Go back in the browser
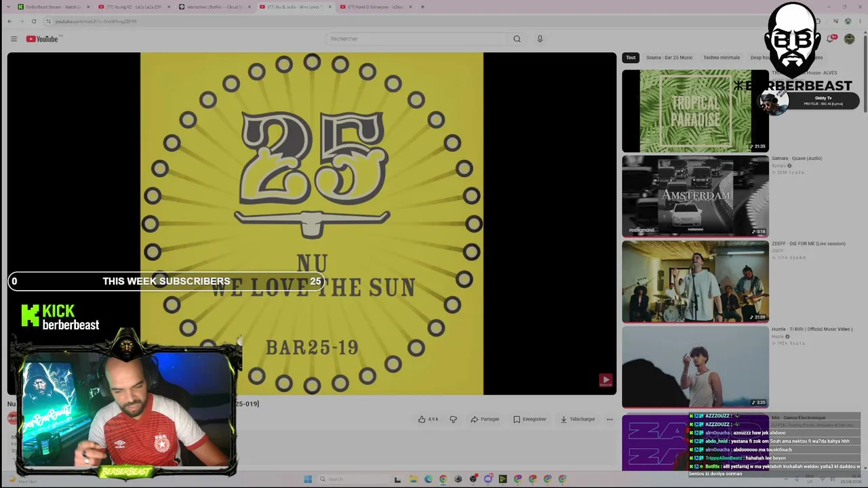Image resolution: width=868 pixels, height=488 pixels. click(9, 21)
